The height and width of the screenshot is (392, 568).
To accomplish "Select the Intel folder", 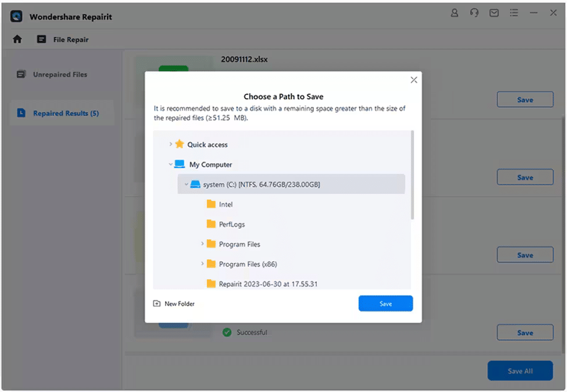I will [226, 204].
